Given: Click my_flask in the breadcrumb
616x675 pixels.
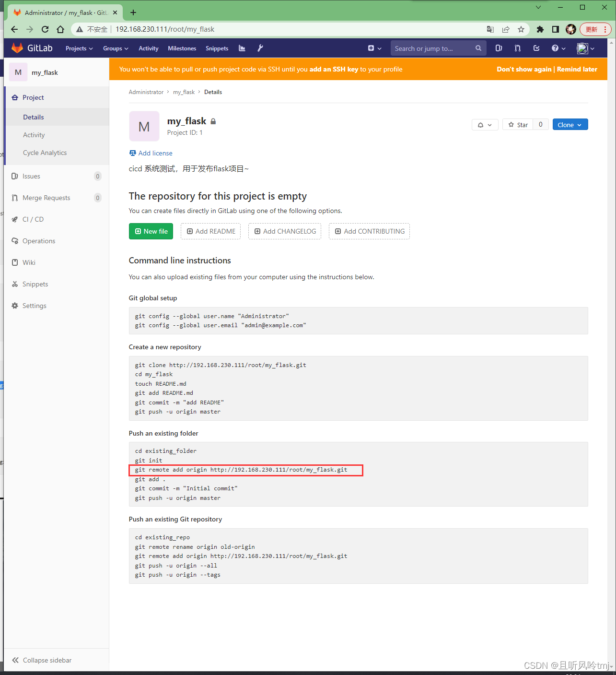Looking at the screenshot, I should (184, 92).
